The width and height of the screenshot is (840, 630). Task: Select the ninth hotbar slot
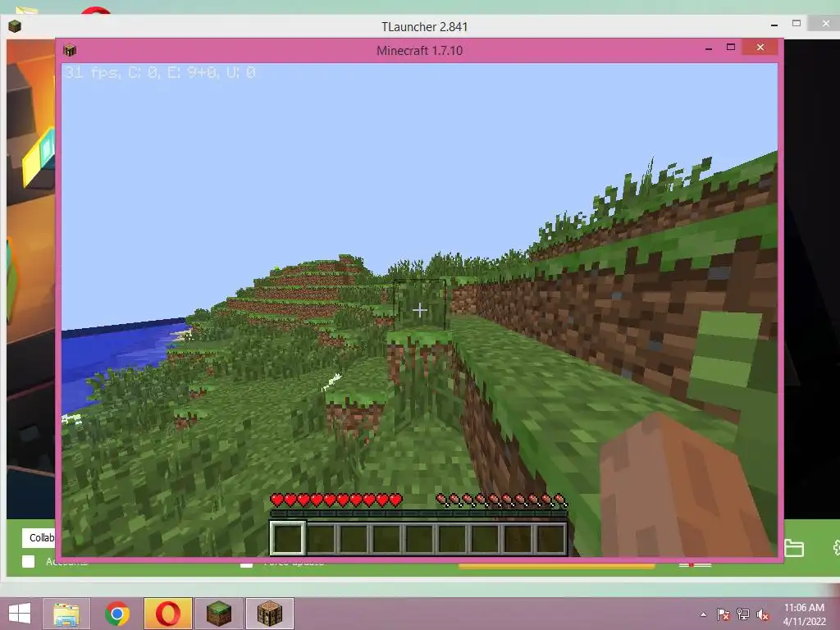550,538
